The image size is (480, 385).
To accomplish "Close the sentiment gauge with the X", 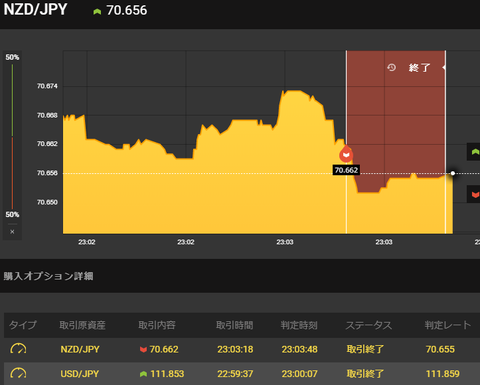I will click(12, 232).
